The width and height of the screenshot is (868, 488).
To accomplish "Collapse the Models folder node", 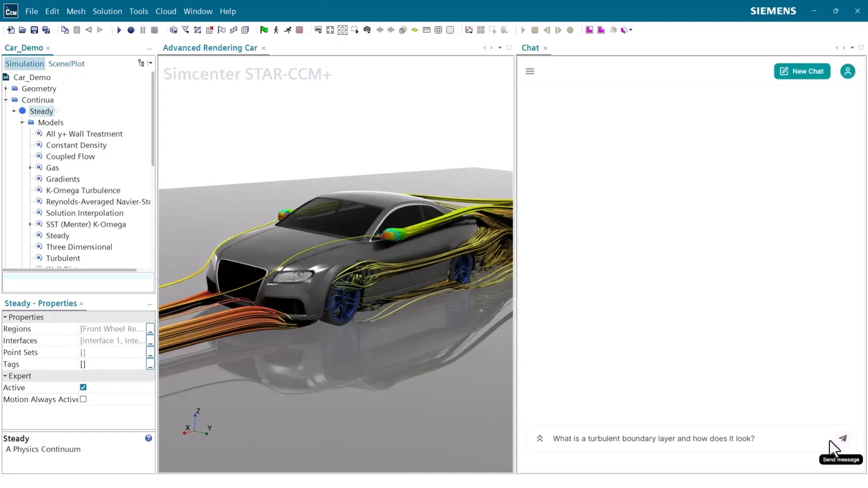I will pos(22,123).
